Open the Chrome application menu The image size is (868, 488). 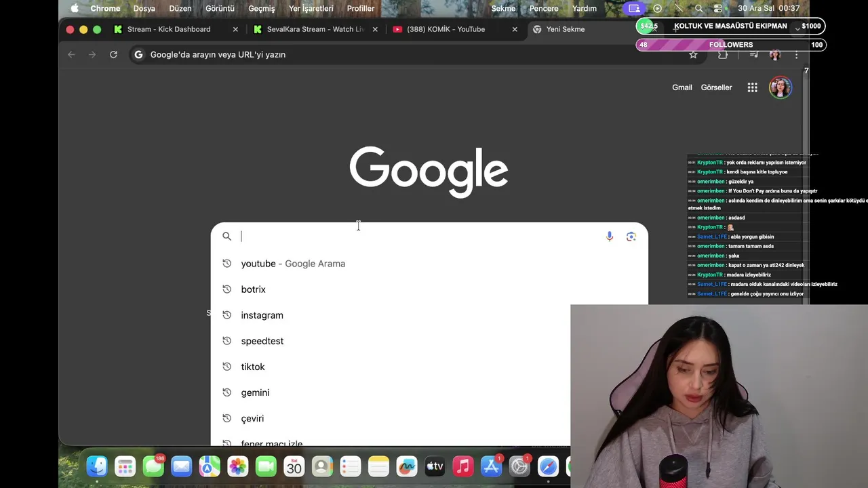[105, 8]
